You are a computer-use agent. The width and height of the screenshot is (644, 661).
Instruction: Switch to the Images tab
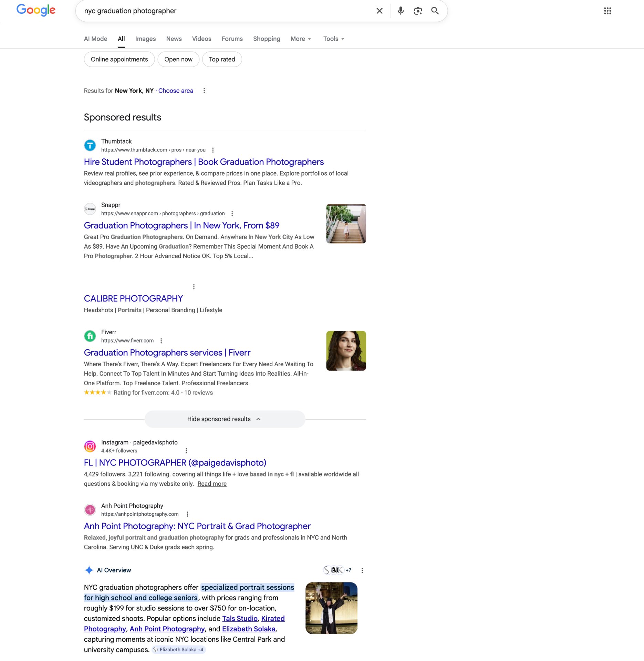(145, 39)
